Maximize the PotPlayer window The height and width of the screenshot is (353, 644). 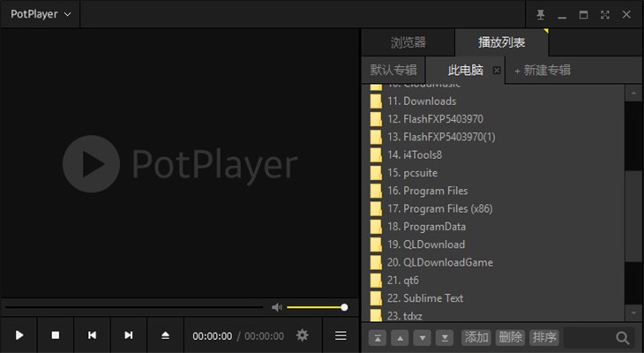coord(583,15)
